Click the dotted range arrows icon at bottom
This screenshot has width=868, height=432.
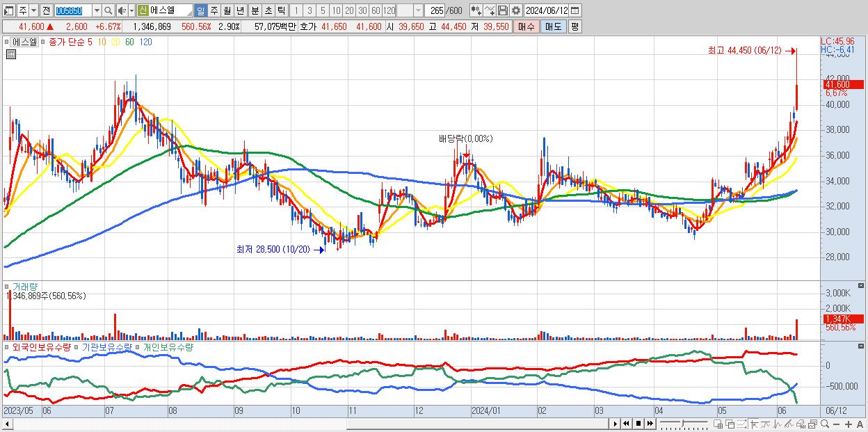pos(741,424)
